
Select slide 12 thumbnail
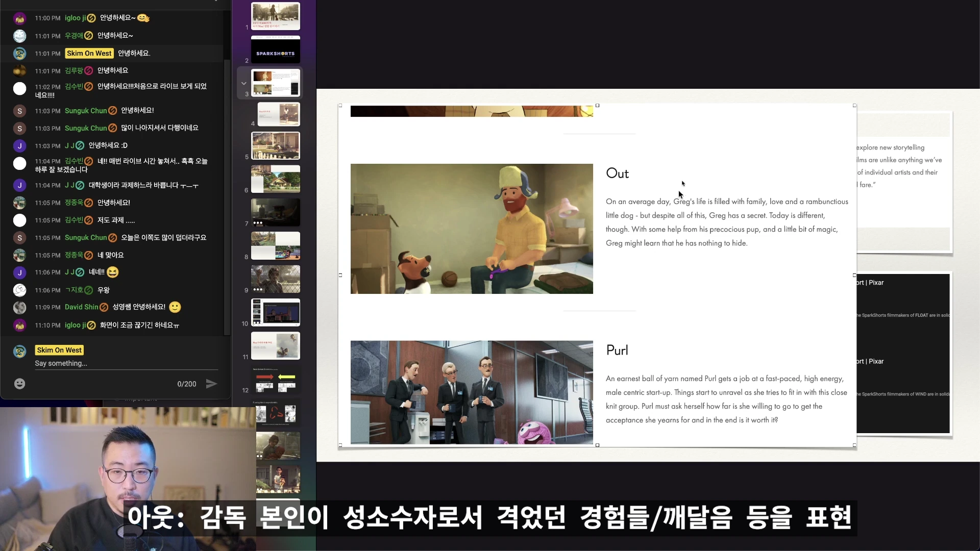click(x=276, y=379)
